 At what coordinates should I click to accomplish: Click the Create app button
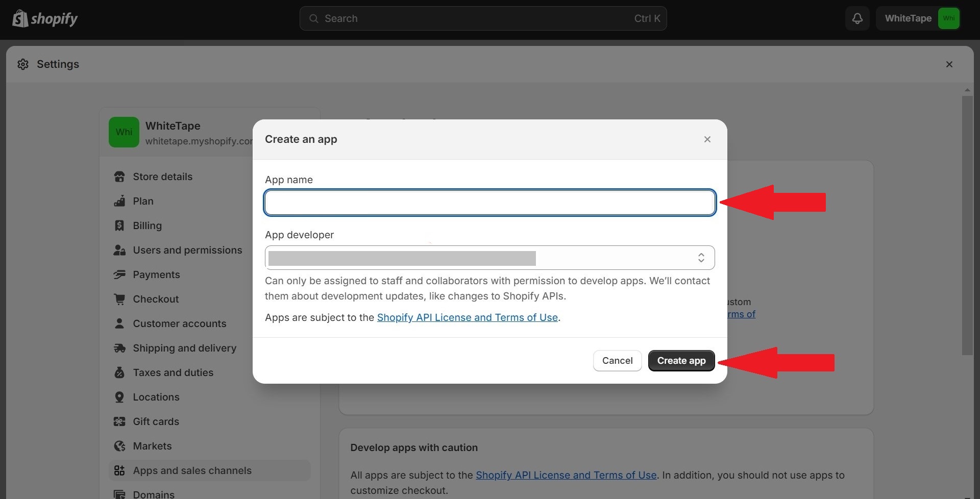[x=681, y=361]
